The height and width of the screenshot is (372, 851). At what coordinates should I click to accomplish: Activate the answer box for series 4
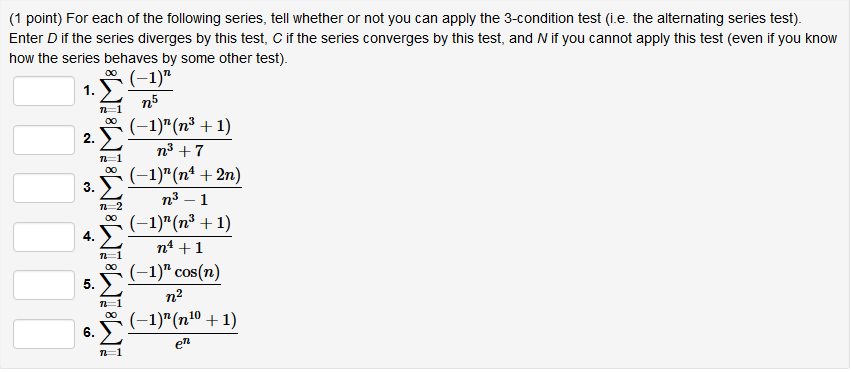pyautogui.click(x=44, y=237)
